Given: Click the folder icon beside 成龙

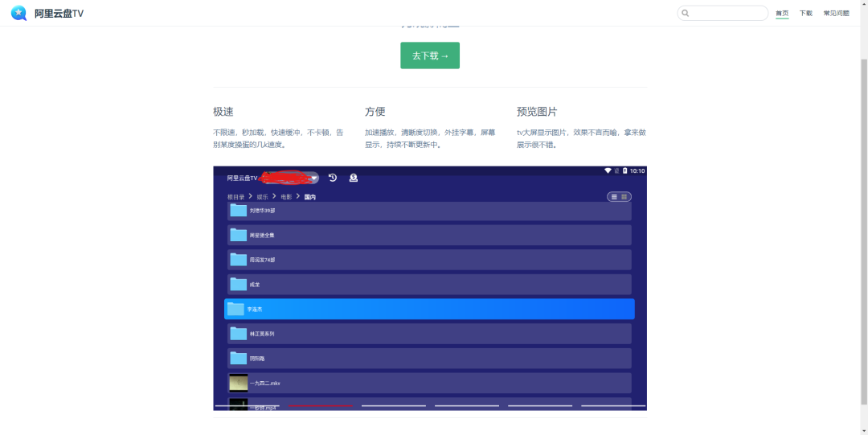Looking at the screenshot, I should pyautogui.click(x=239, y=285).
